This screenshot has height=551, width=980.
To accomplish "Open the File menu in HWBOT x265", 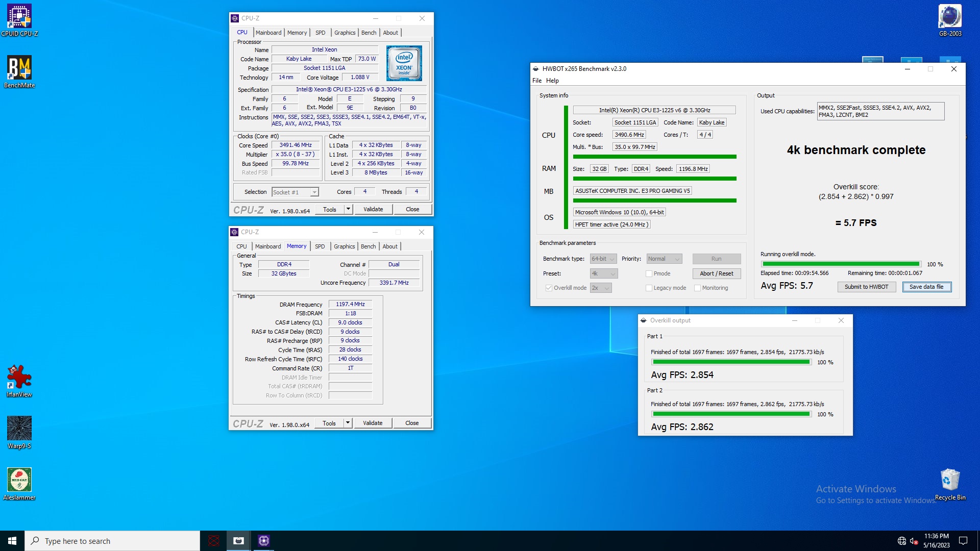I will click(537, 81).
